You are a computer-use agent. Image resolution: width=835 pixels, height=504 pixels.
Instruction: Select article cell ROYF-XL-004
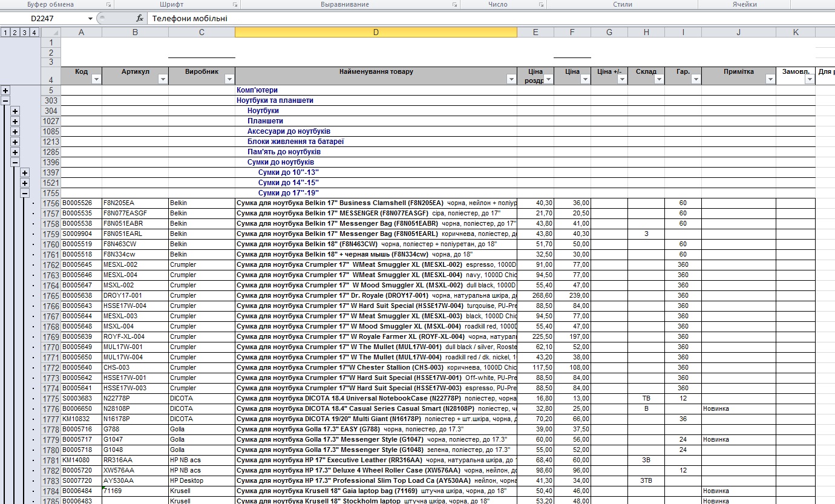[135, 337]
